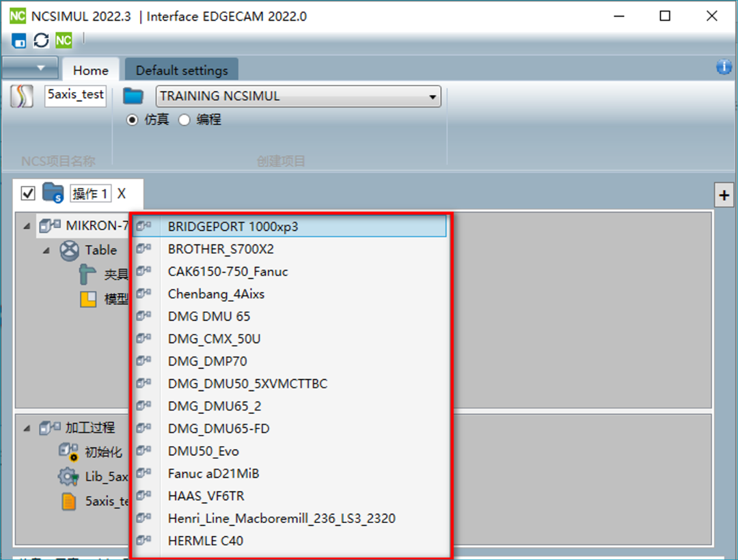Image resolution: width=738 pixels, height=560 pixels.
Task: Click the refresh arrows icon
Action: [41, 40]
